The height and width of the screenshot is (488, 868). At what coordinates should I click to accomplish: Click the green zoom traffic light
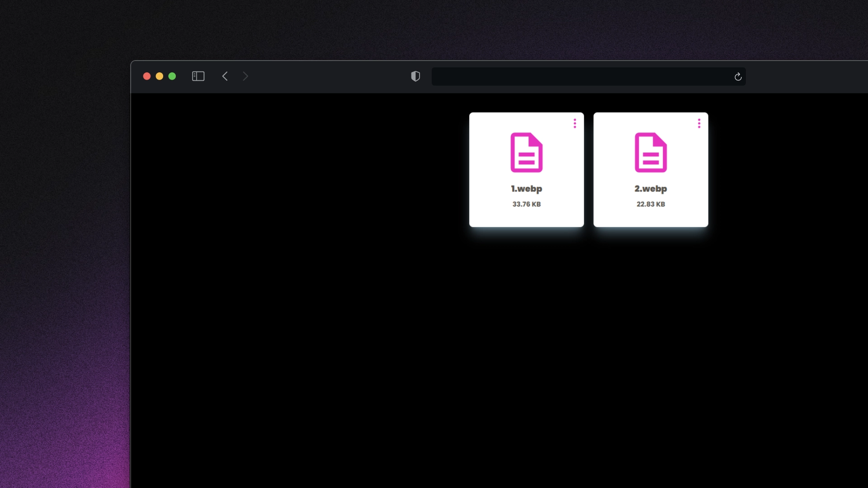pos(172,76)
